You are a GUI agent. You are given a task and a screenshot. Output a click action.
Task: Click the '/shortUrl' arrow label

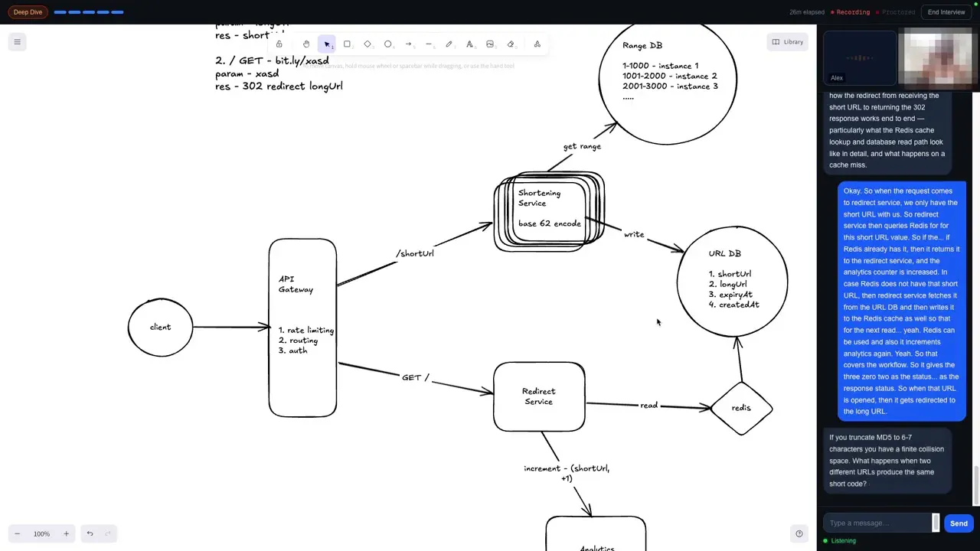415,253
